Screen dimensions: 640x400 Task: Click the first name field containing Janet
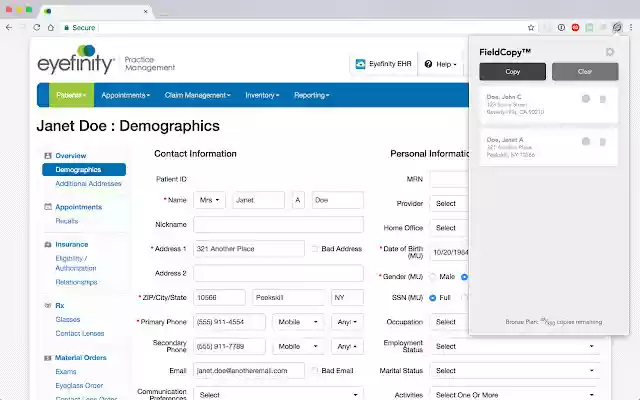coord(258,200)
